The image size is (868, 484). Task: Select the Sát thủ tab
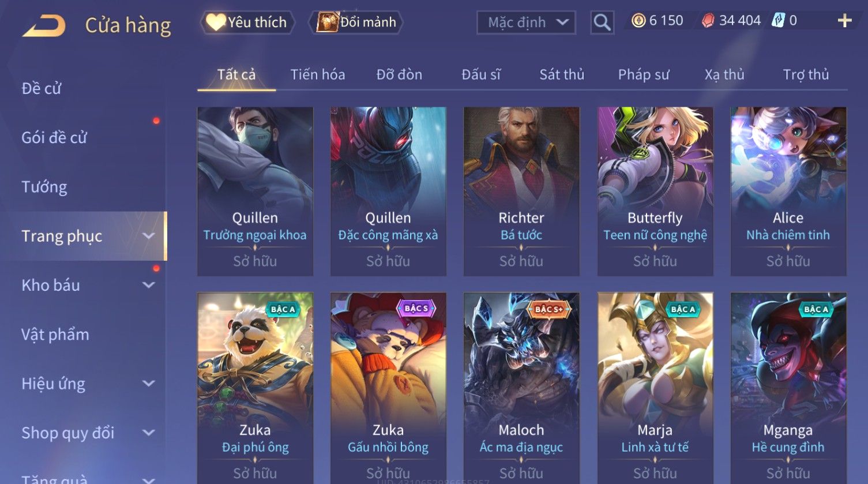(x=562, y=74)
